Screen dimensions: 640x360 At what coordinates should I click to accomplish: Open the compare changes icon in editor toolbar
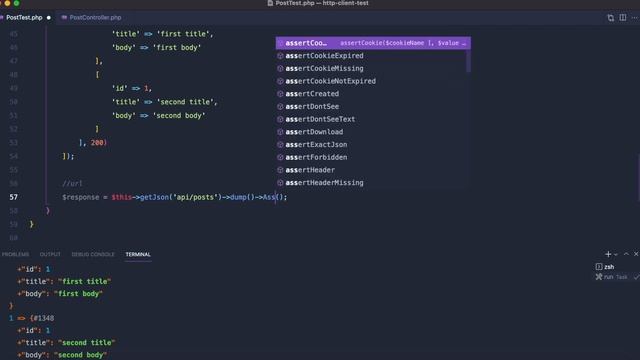coord(611,18)
